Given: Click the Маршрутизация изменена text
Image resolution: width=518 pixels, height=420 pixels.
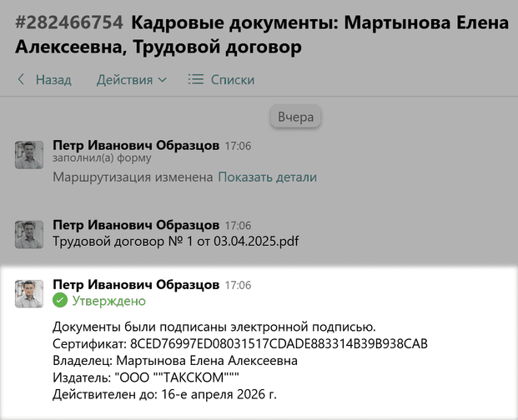Looking at the screenshot, I should (133, 177).
